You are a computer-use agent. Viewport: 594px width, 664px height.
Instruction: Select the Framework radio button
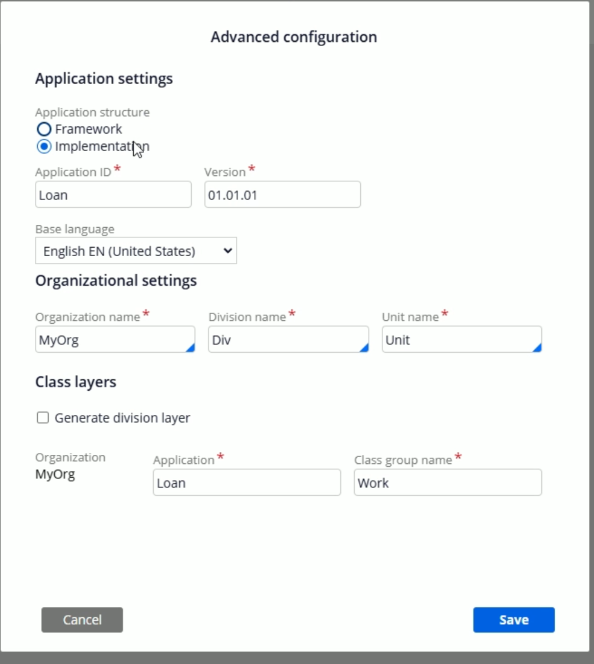(x=44, y=129)
